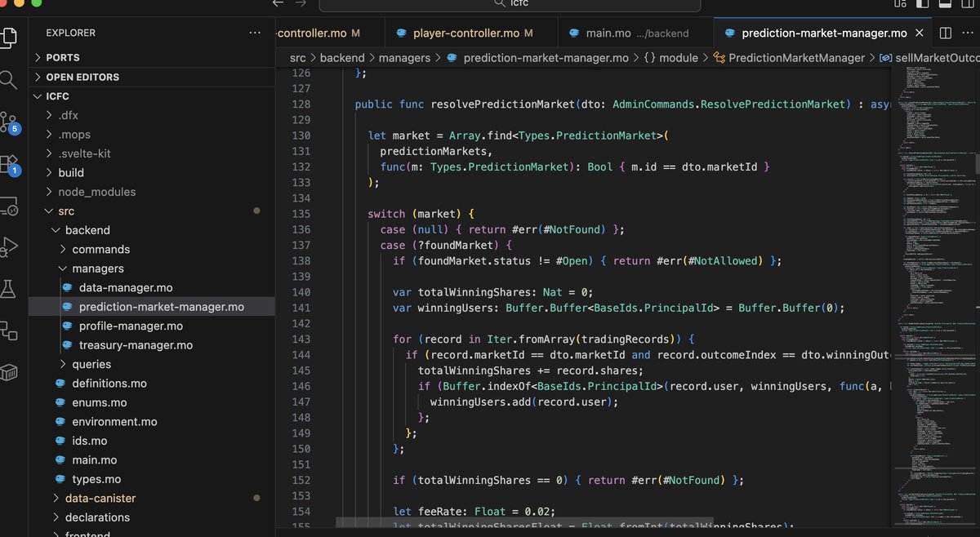980x537 pixels.
Task: Collapse the backend folder
Action: (x=151, y=230)
